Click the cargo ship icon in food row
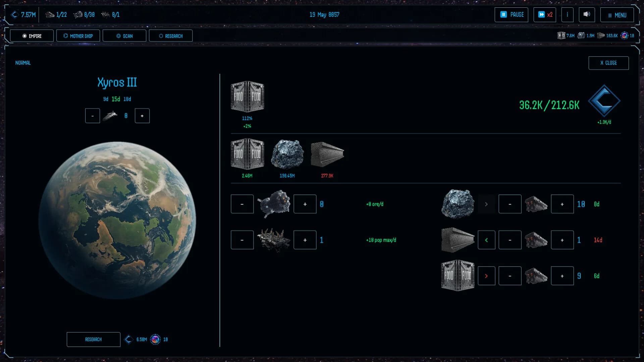Image resolution: width=644 pixels, height=362 pixels. tap(536, 276)
